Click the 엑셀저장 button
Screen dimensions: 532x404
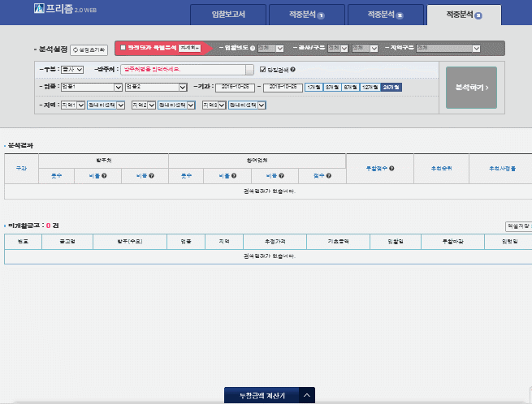click(x=519, y=226)
